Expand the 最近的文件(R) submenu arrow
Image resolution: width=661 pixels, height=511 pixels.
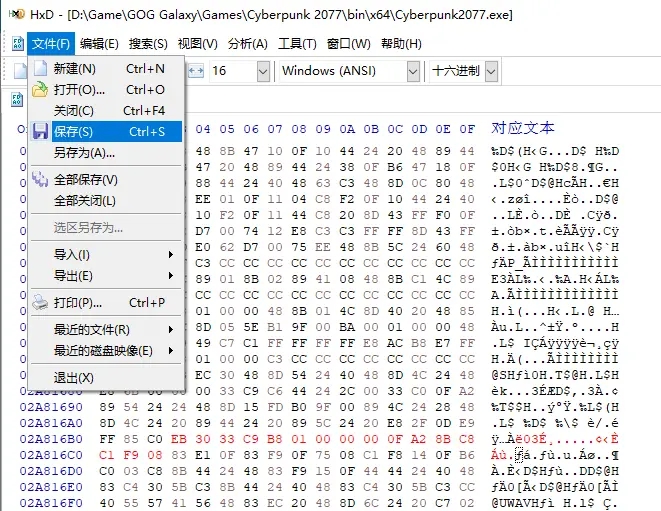click(171, 329)
